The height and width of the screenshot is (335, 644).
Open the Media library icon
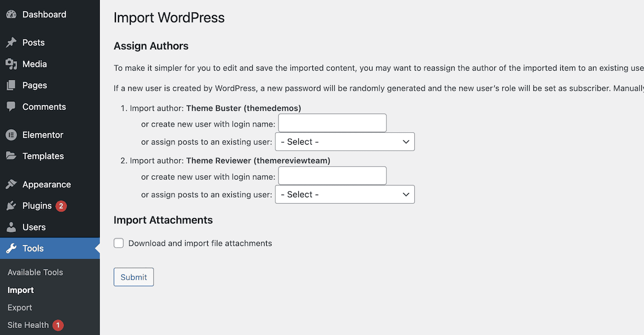click(x=12, y=64)
